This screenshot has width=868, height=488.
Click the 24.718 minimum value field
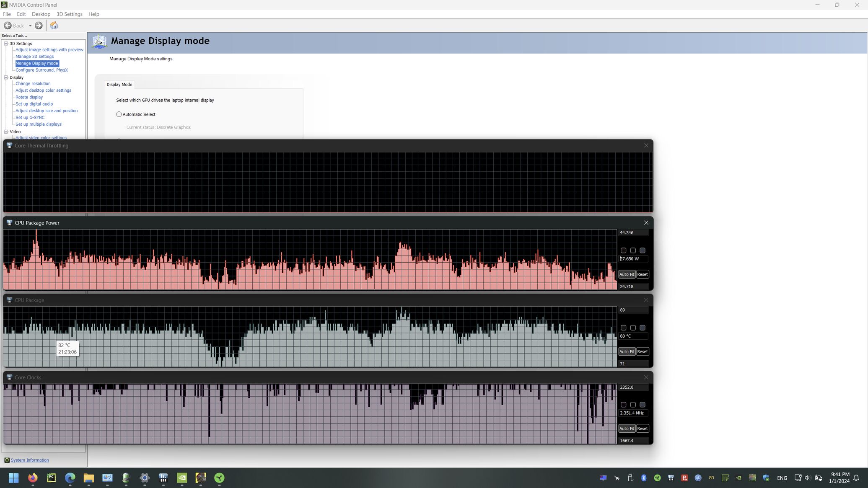[x=633, y=287]
